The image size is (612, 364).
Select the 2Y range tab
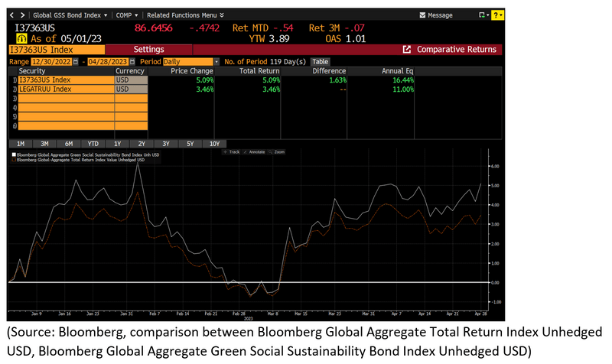click(142, 144)
